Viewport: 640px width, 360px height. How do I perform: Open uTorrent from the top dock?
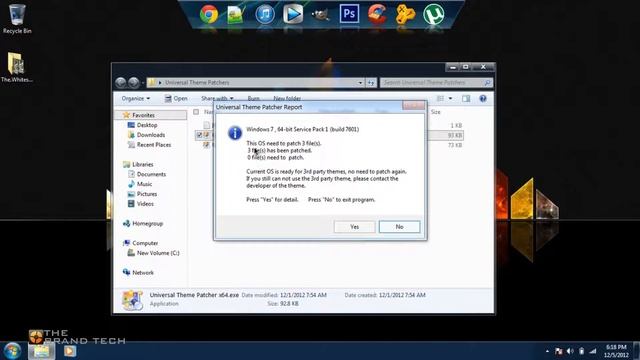pyautogui.click(x=433, y=14)
